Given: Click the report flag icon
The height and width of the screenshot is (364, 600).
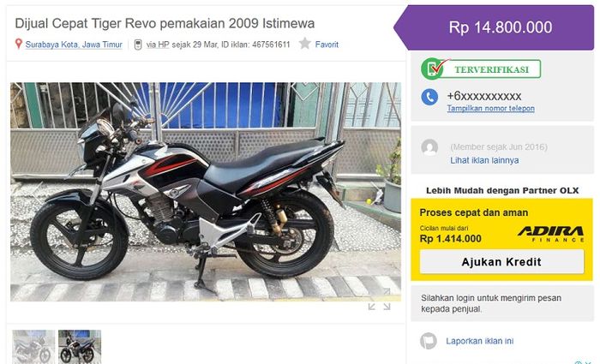Looking at the screenshot, I should click(x=429, y=341).
